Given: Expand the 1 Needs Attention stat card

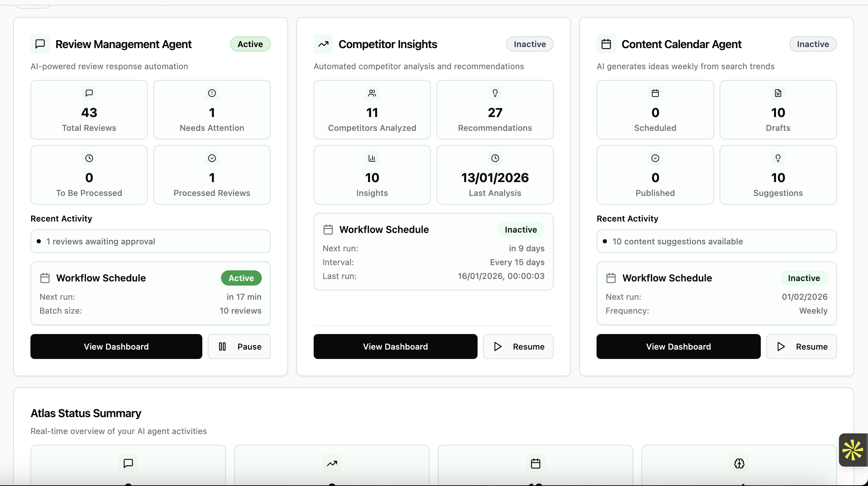Looking at the screenshot, I should point(212,110).
